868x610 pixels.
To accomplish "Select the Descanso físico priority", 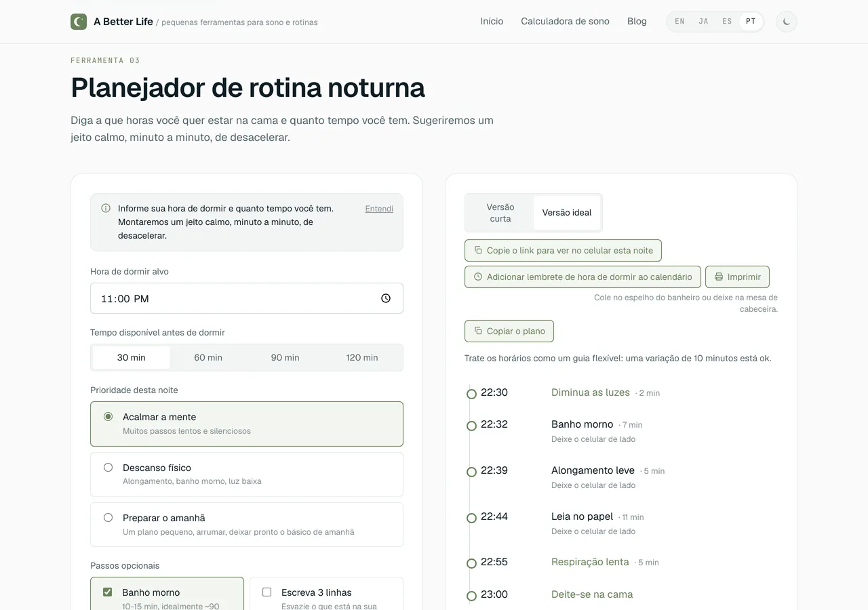I will click(247, 474).
